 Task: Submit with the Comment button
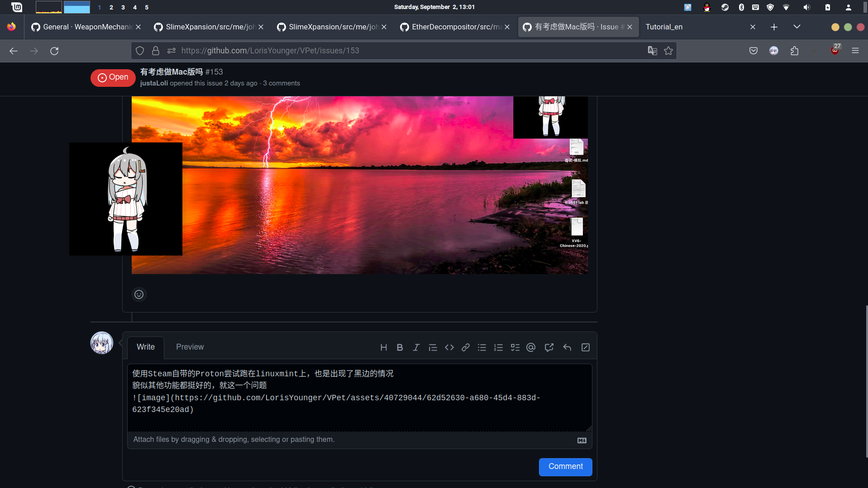click(565, 466)
